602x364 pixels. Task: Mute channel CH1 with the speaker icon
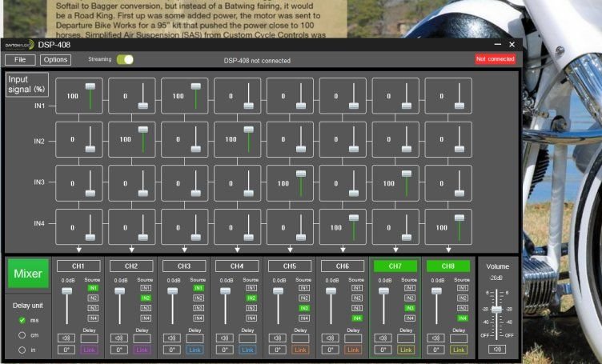click(66, 338)
